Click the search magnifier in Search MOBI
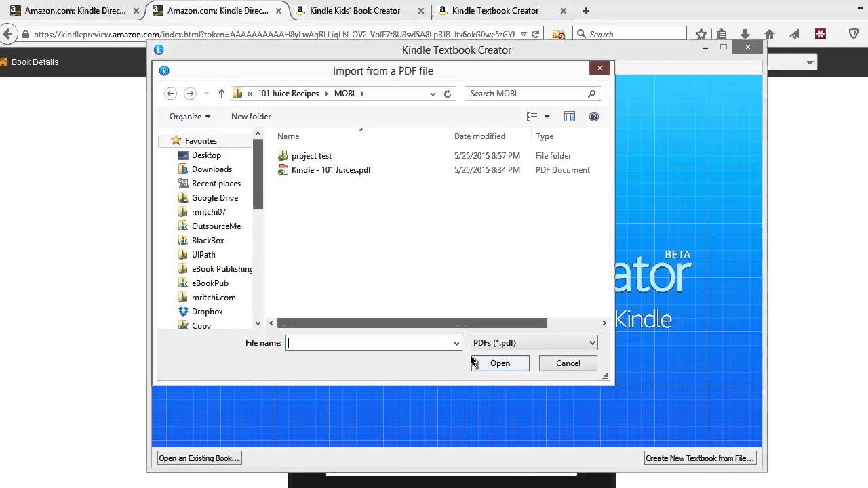 point(591,94)
